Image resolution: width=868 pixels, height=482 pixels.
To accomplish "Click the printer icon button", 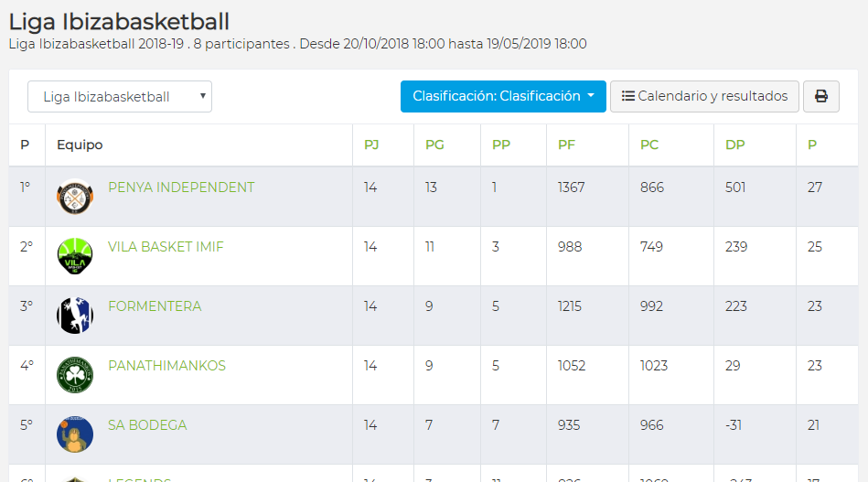I will tap(821, 96).
